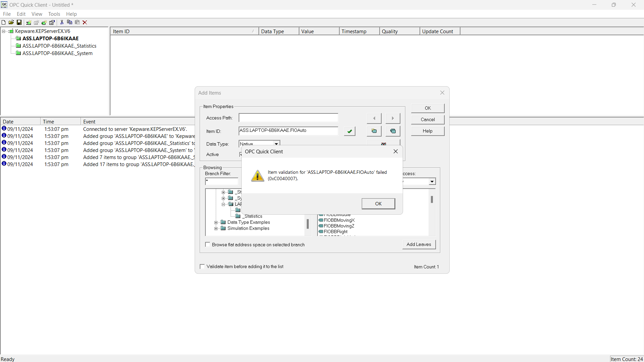This screenshot has width=644, height=362.
Task: Enable Browse flat address space on selected branch
Action: tap(207, 244)
